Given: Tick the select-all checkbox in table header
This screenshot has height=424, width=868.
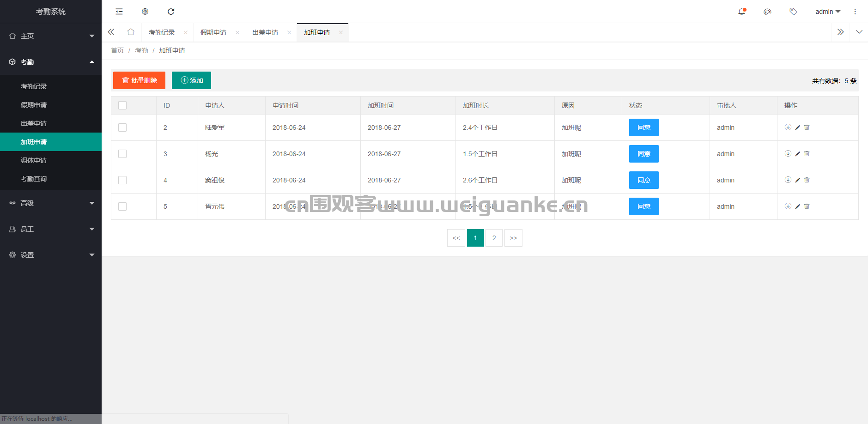Looking at the screenshot, I should pyautogui.click(x=122, y=105).
